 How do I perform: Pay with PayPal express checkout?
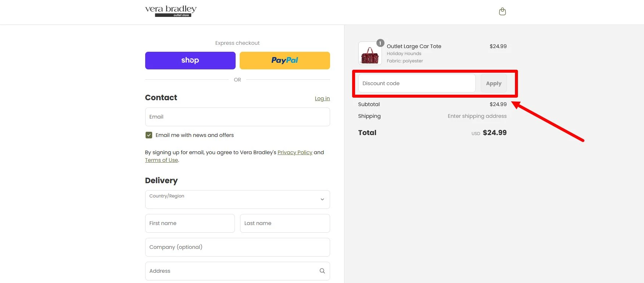coord(285,61)
